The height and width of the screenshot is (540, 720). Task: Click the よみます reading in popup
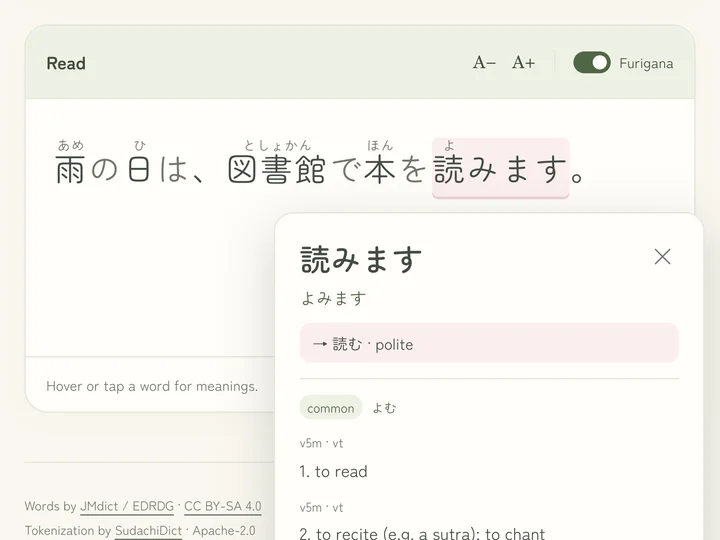333,298
